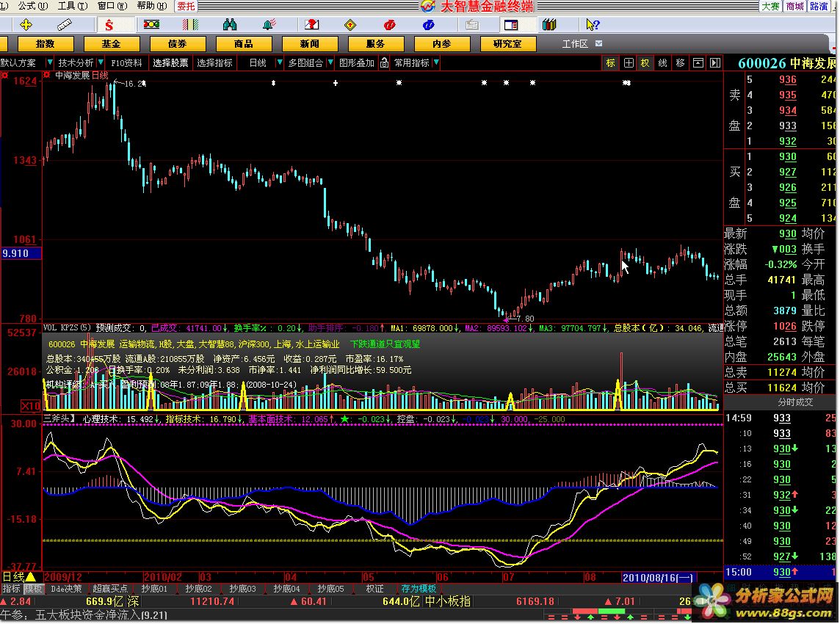Click the 商城 top-right link
Image resolution: width=840 pixels, height=624 pixels.
click(x=795, y=6)
